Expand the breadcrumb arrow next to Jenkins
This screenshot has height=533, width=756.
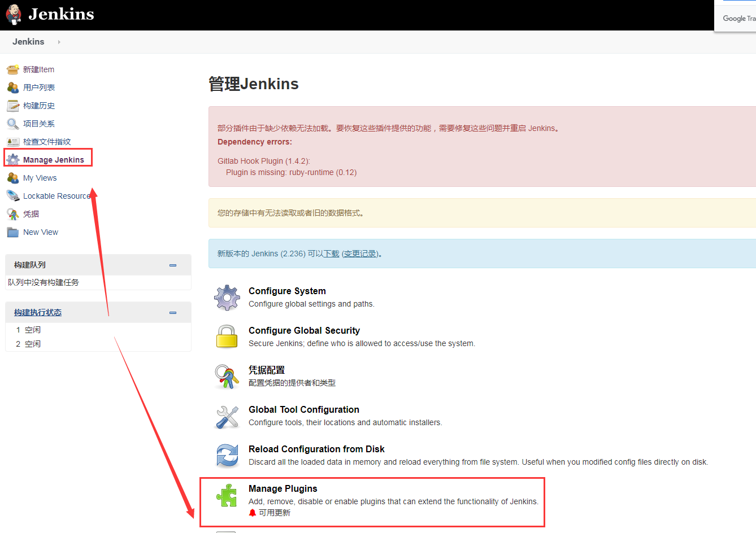click(59, 42)
